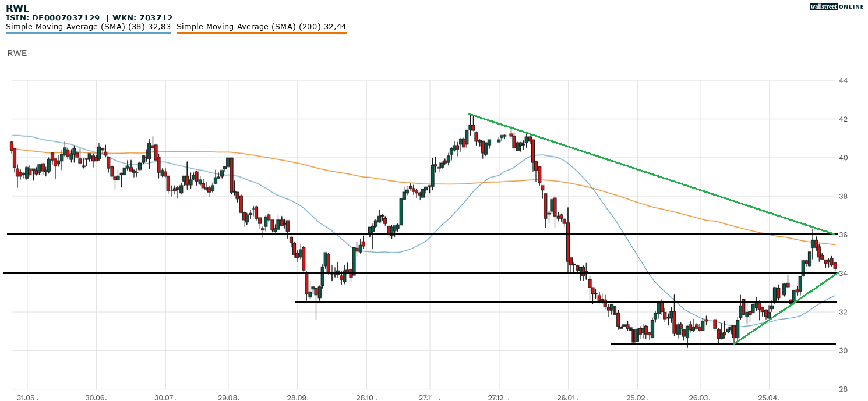Screen dimensions: 868x401
Task: Click the small grey RWE series label
Action: pos(17,53)
